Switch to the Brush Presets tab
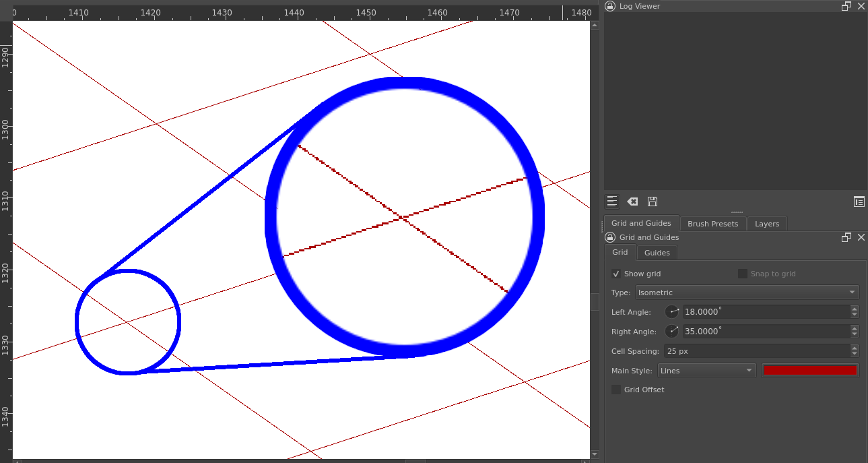 [712, 224]
